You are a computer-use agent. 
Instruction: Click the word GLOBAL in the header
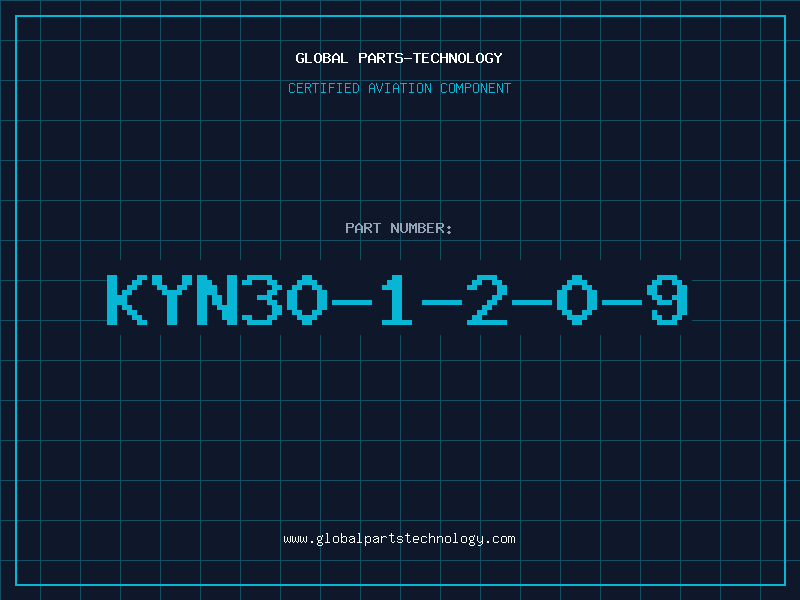pos(321,58)
